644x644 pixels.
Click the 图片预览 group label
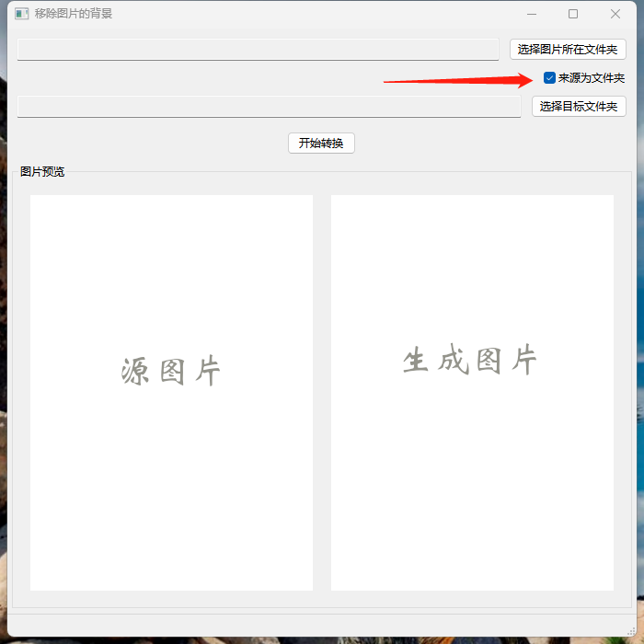pyautogui.click(x=42, y=172)
